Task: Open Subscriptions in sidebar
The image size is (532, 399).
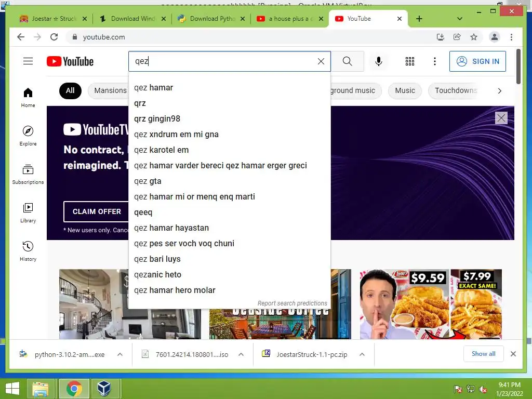Action: [28, 175]
